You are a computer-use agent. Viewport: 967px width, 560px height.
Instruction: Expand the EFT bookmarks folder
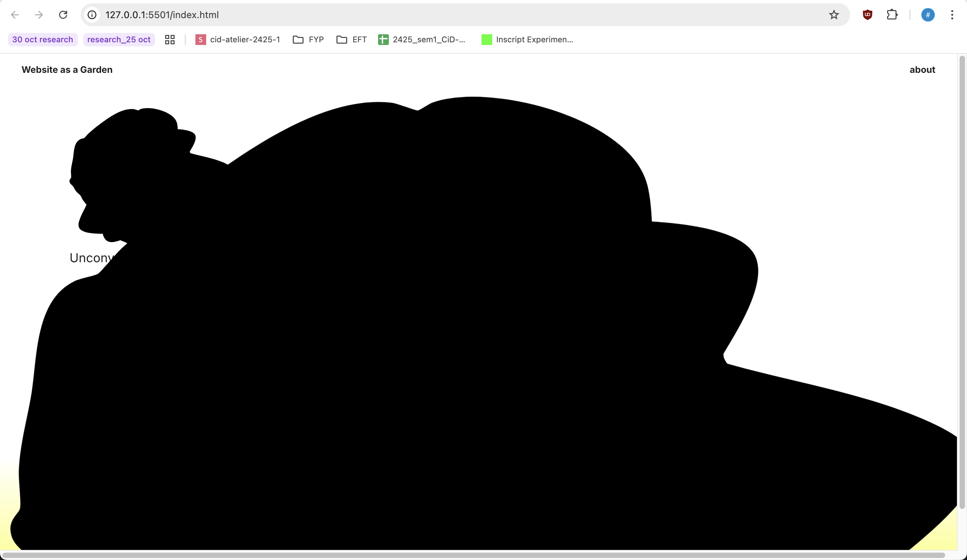pos(352,40)
